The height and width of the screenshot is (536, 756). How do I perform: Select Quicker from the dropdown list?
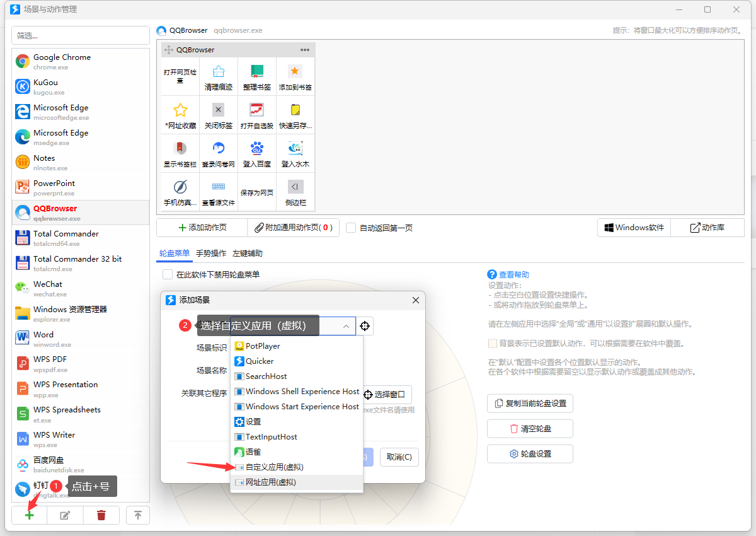(297, 361)
